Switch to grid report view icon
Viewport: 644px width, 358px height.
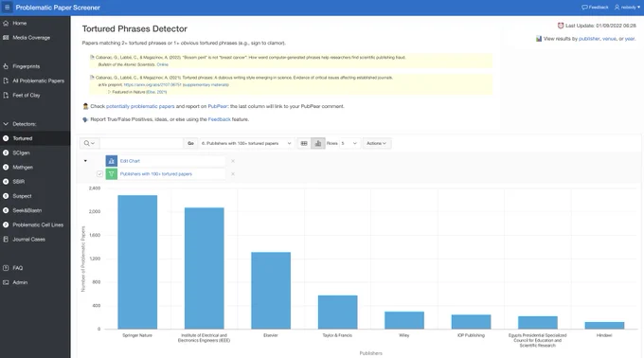304,143
